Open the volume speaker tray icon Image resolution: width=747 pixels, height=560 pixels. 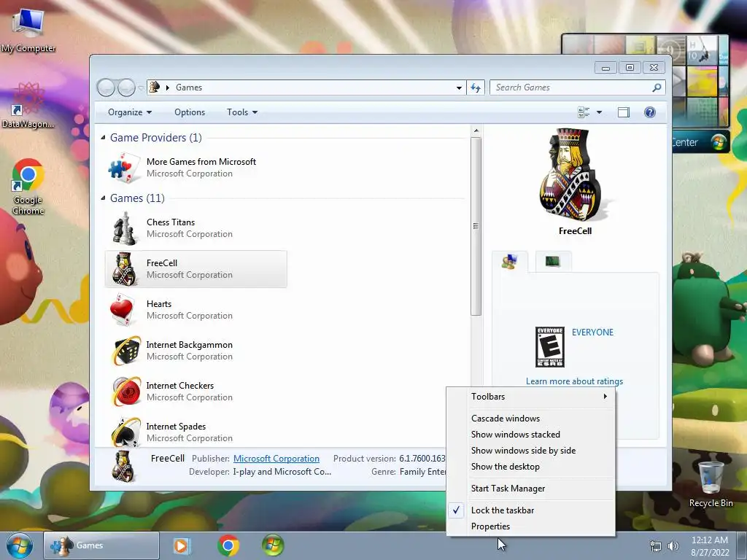point(673,546)
